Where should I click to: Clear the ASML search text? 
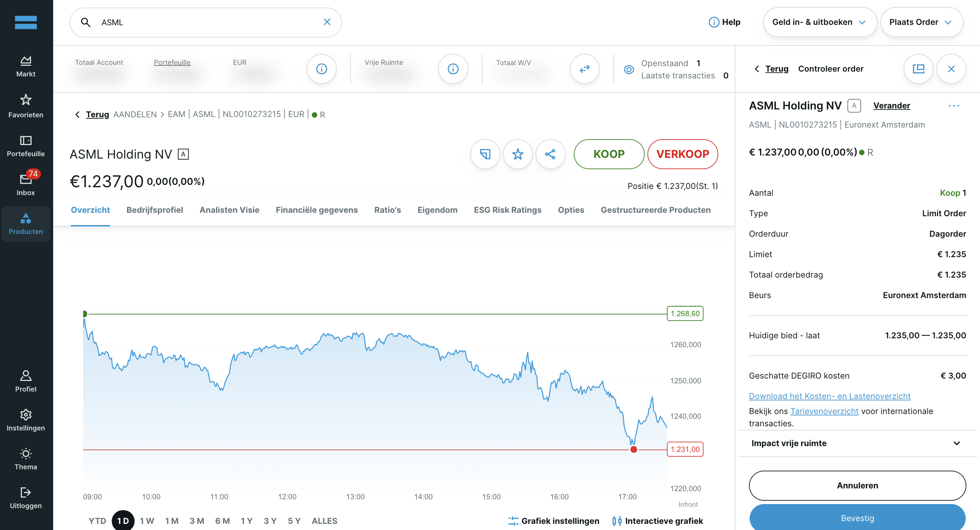[x=327, y=22]
